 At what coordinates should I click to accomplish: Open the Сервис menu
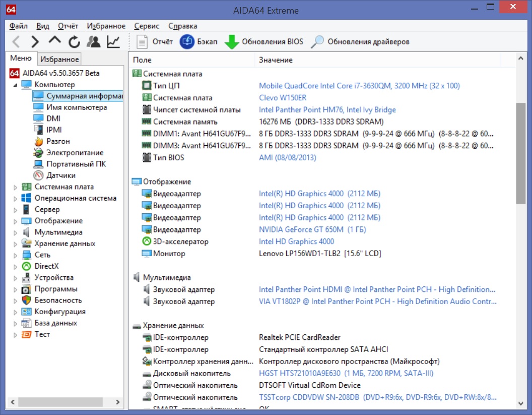click(x=147, y=26)
